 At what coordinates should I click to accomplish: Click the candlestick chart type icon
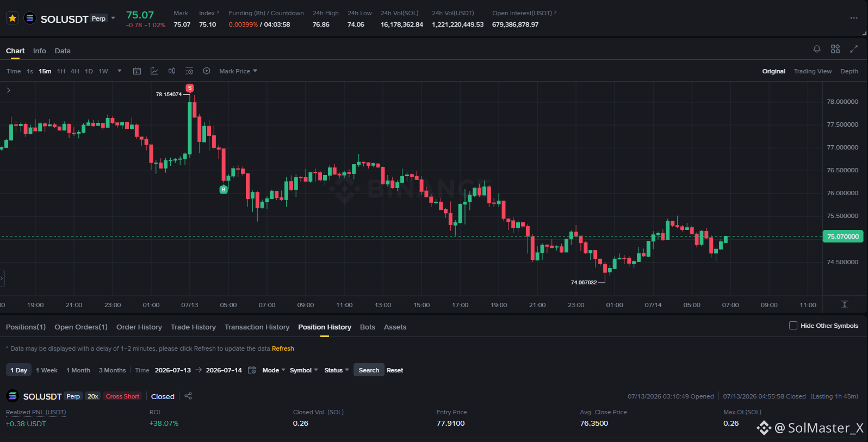[x=172, y=71]
